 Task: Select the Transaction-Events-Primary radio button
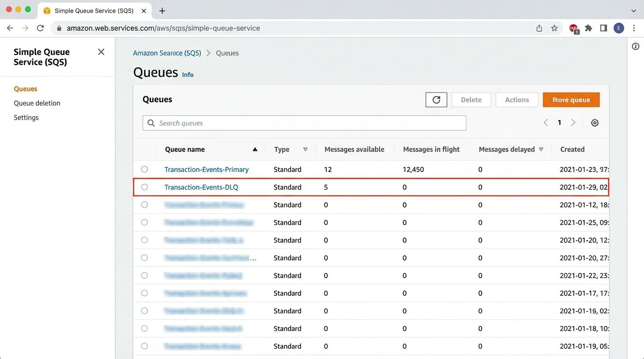[144, 169]
